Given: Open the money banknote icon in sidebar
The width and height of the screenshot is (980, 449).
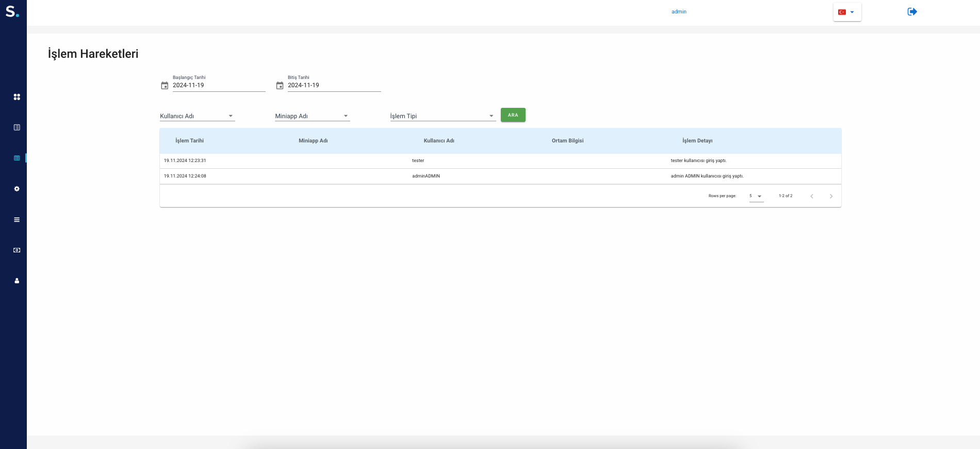Looking at the screenshot, I should 17,250.
